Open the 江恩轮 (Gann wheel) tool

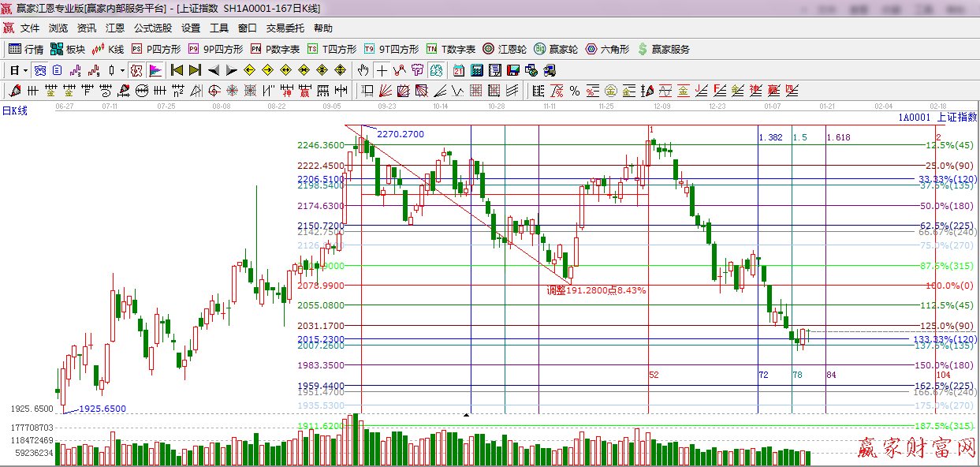pyautogui.click(x=505, y=49)
